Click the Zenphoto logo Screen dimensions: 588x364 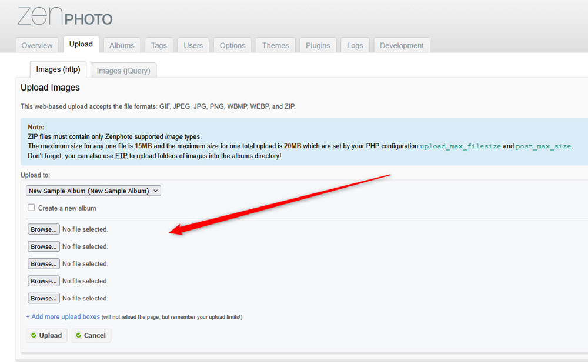(65, 16)
